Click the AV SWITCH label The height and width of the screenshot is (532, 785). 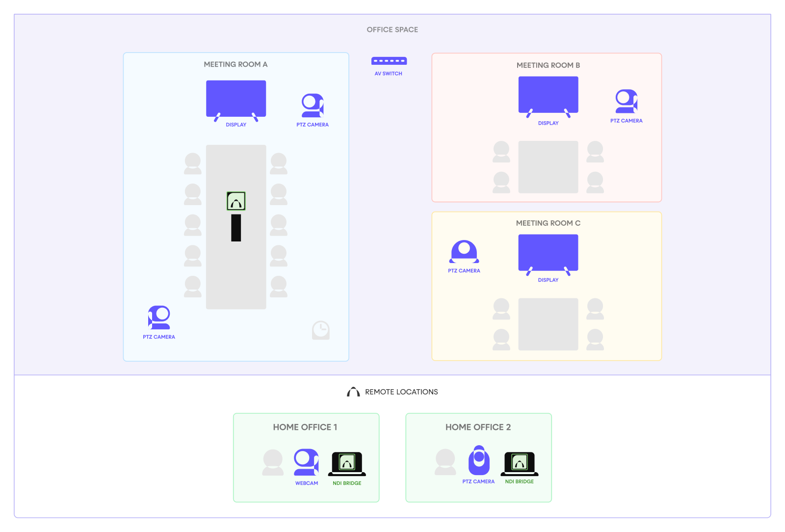click(389, 74)
